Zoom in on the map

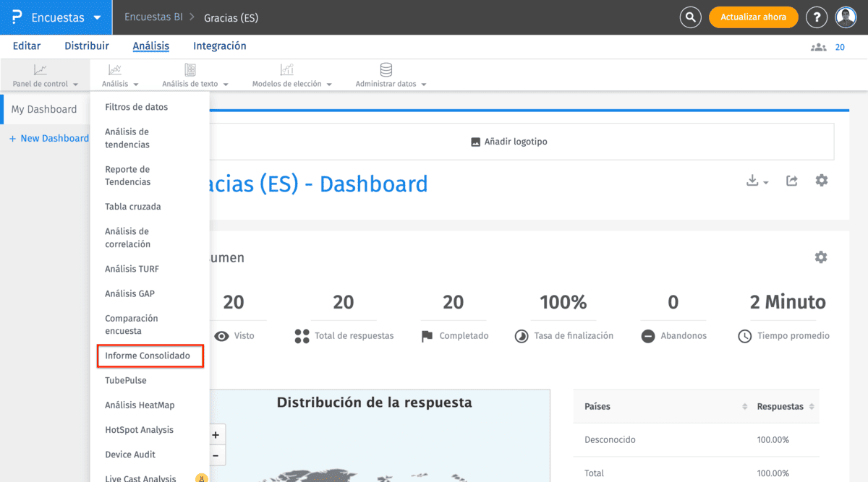pyautogui.click(x=216, y=435)
